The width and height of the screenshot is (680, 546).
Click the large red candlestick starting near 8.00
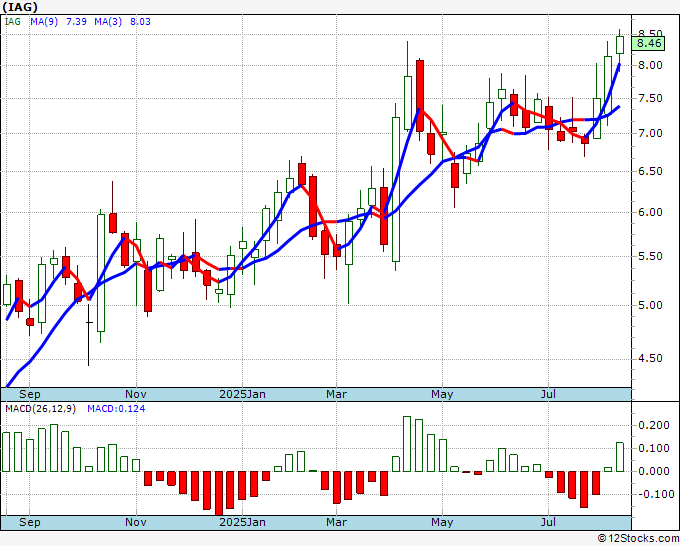tap(420, 96)
